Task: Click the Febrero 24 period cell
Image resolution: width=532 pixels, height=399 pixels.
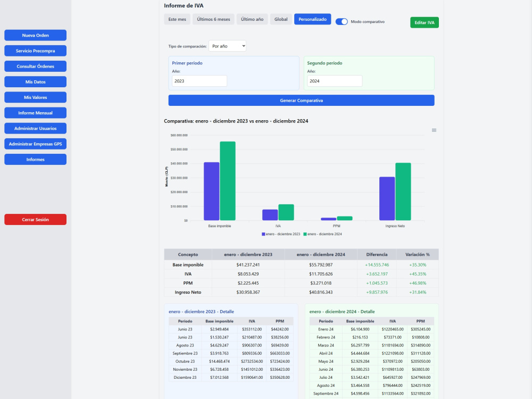Action: click(x=326, y=338)
